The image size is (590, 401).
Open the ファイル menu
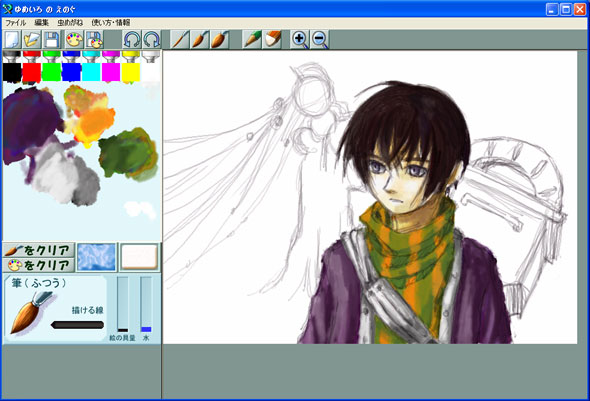point(15,23)
